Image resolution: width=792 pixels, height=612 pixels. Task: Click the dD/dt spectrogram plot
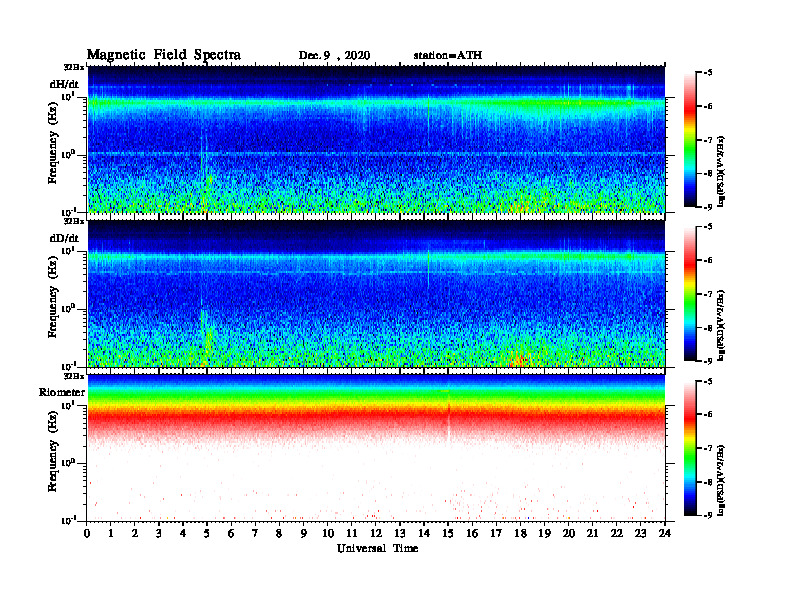(x=376, y=294)
